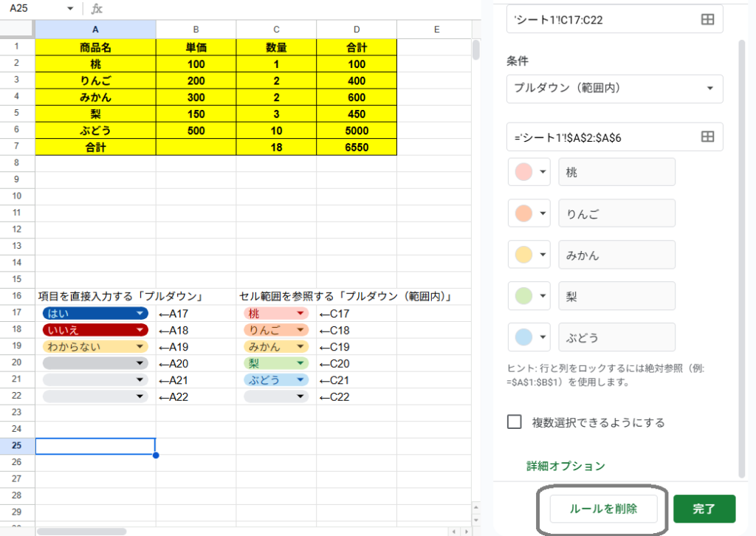756x536 pixels.
Task: Open the empty dropdown chip in A20
Action: 95,363
